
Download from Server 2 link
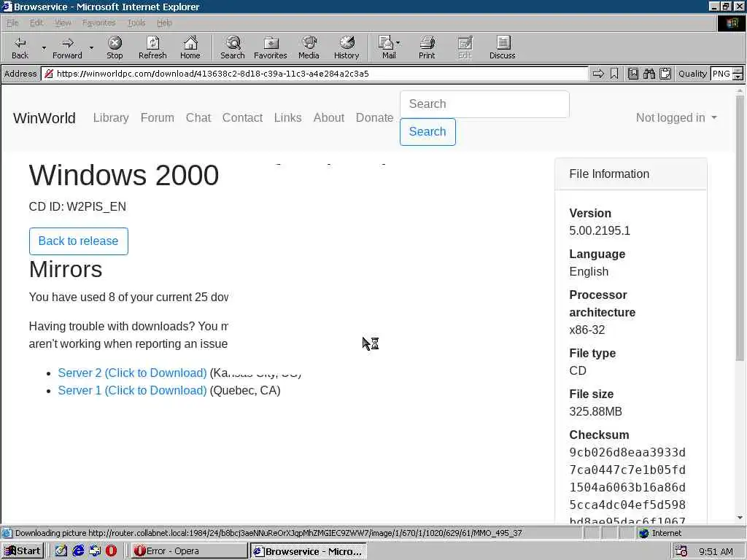click(133, 373)
